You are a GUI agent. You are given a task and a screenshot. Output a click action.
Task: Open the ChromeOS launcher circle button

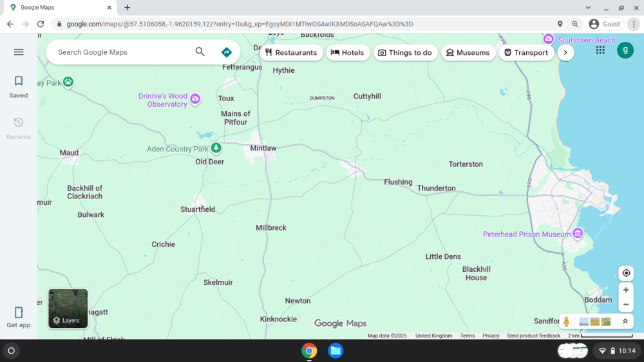(x=12, y=351)
